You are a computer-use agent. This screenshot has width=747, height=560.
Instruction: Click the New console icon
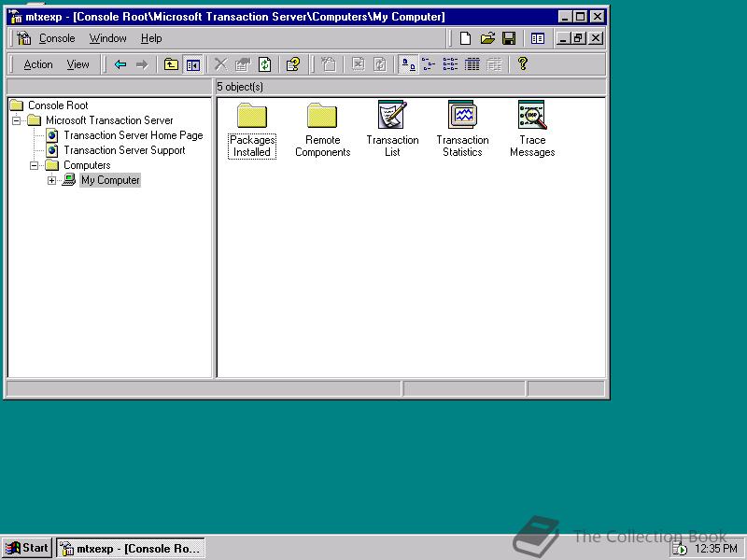465,38
